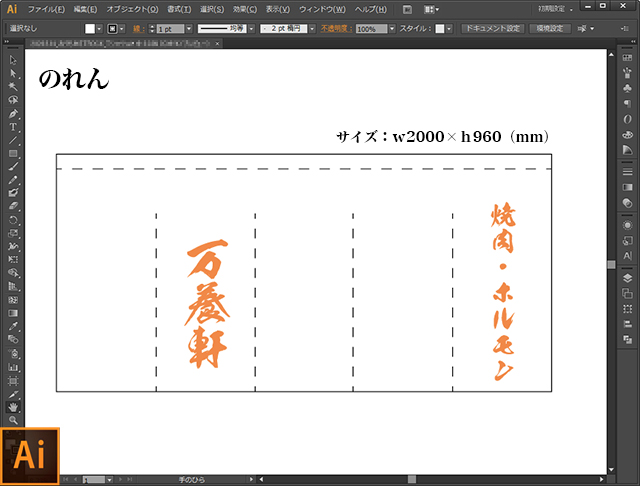Open the 均等 width profile dropdown

251,29
